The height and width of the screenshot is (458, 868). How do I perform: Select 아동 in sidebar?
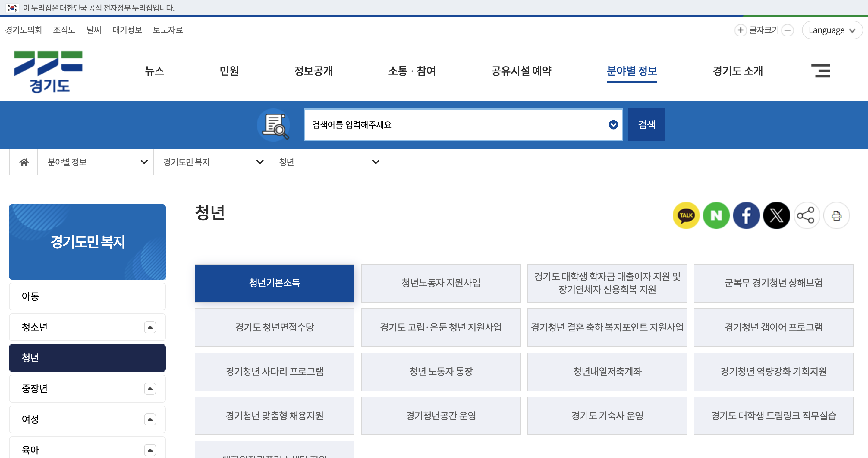pyautogui.click(x=87, y=296)
